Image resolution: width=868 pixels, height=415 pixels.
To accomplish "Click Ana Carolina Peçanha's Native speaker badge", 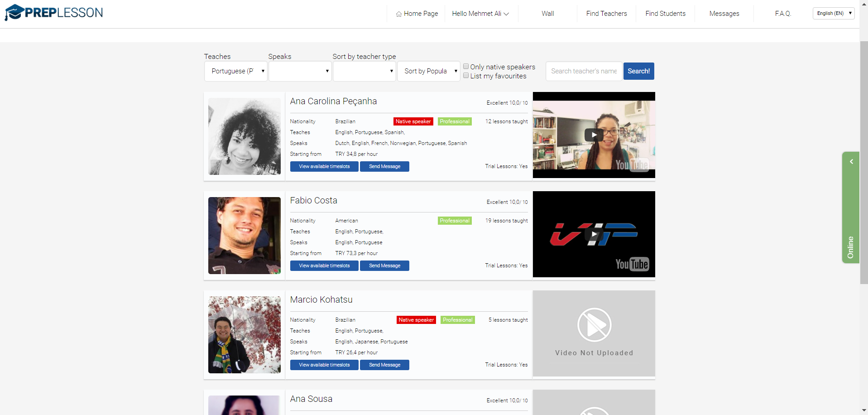I will tap(413, 121).
